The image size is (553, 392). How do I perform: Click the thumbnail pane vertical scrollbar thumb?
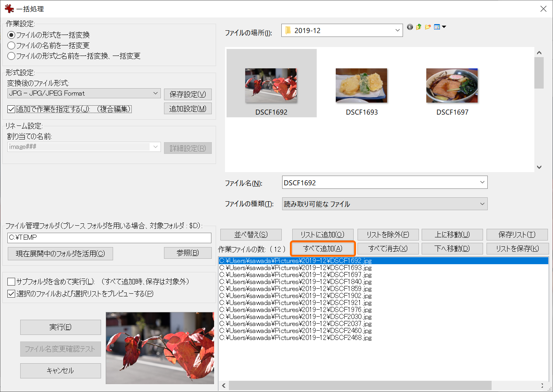[x=539, y=73]
